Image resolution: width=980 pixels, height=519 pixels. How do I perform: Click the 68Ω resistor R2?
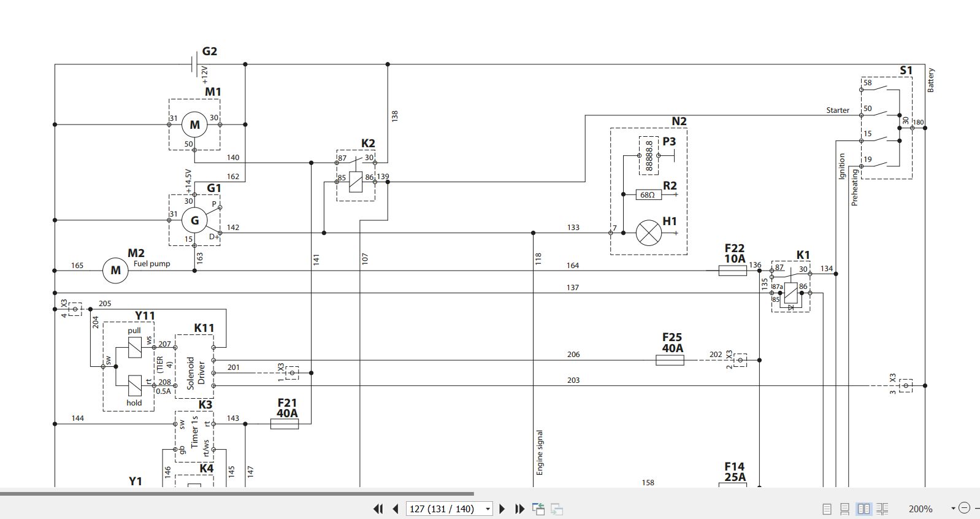[x=648, y=194]
